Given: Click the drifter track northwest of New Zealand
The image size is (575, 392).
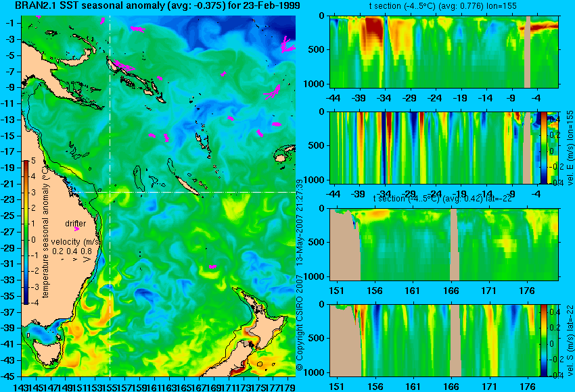Looking at the screenshot, I should 212,267.
